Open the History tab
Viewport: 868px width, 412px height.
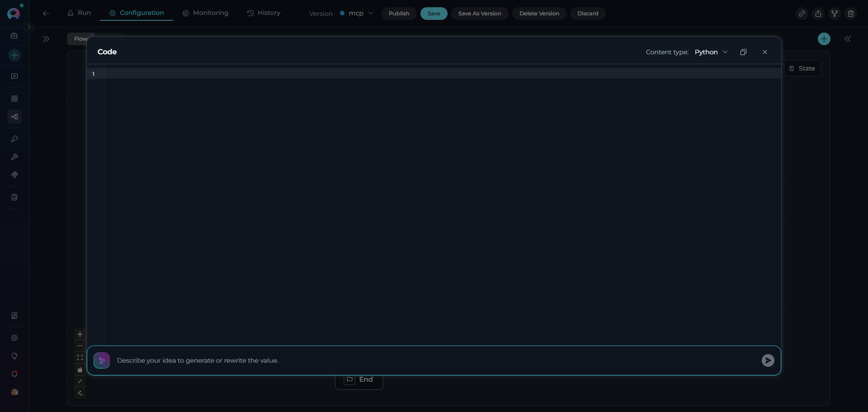[x=264, y=13]
